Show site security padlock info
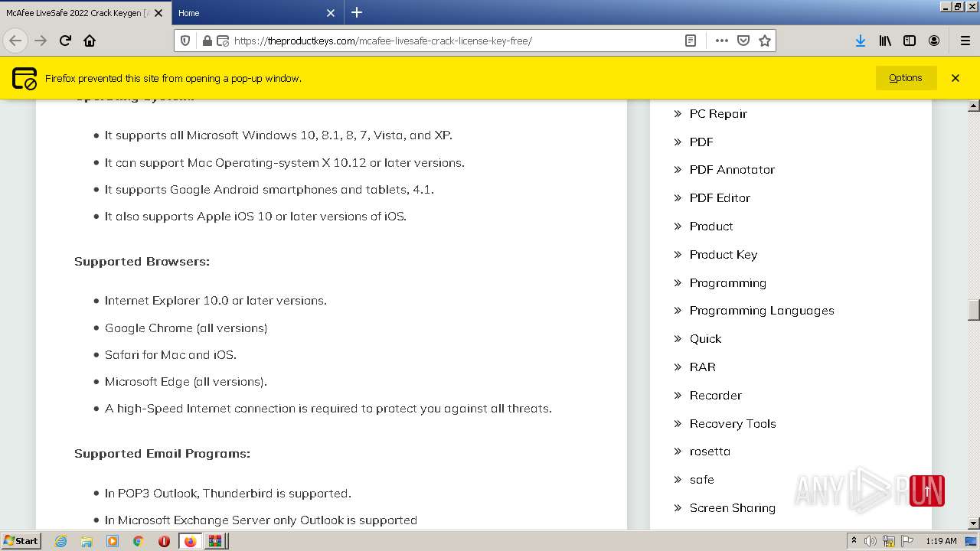 pos(207,41)
